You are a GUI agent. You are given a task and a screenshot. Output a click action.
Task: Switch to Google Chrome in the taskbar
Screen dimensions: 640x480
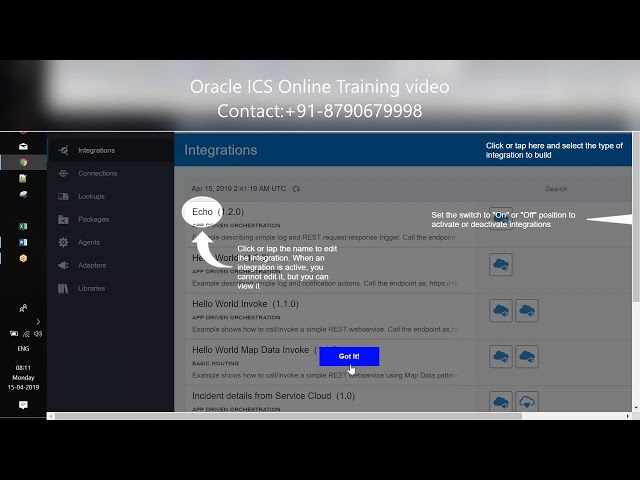23,162
